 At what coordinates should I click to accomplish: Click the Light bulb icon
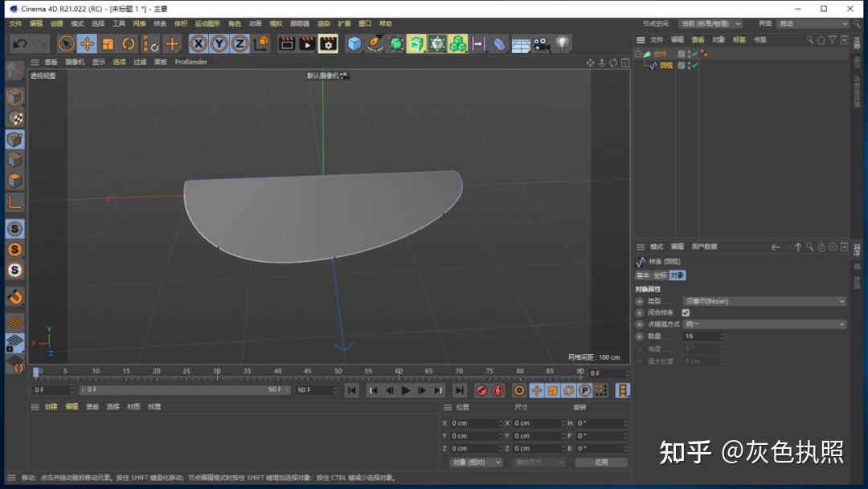coord(563,43)
